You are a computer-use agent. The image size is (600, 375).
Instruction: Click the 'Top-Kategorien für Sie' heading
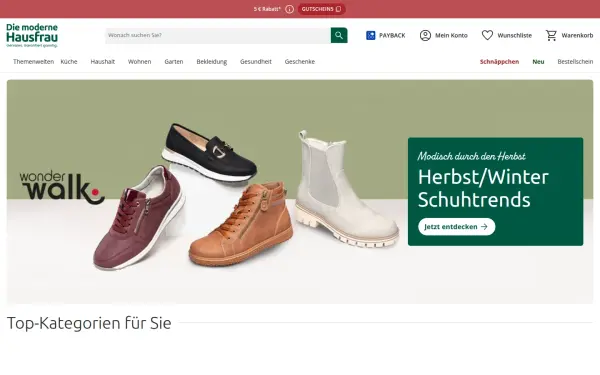pyautogui.click(x=89, y=323)
